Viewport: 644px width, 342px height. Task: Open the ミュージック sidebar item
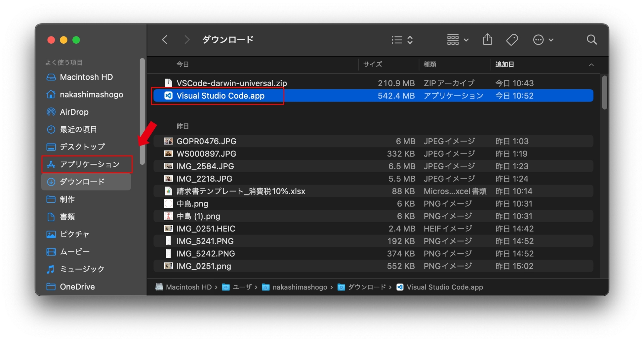(82, 269)
